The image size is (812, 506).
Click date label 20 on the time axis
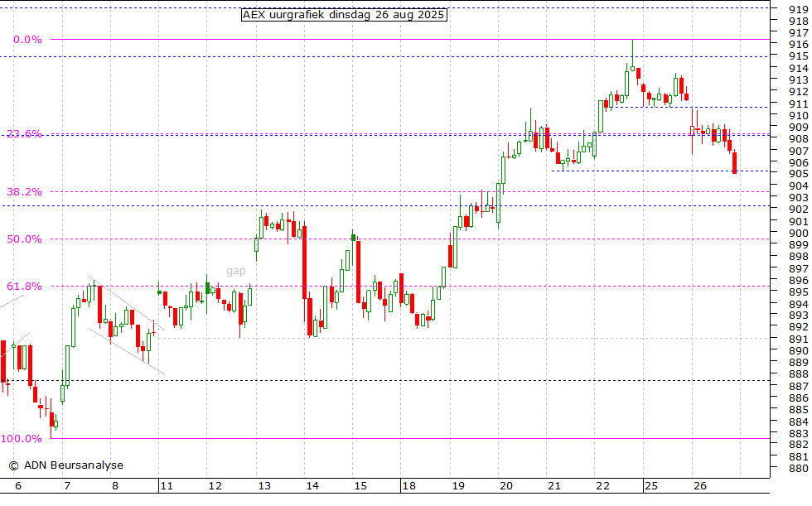(x=506, y=486)
